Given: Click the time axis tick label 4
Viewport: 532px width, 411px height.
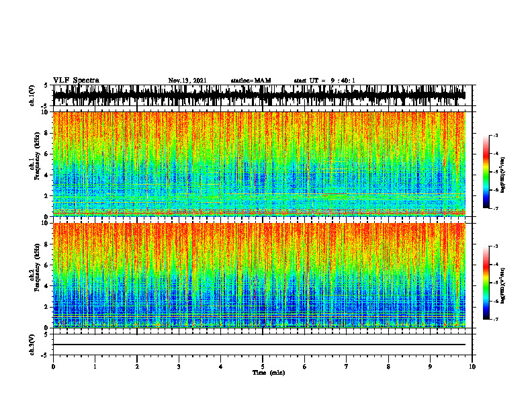Looking at the screenshot, I should click(x=221, y=367).
